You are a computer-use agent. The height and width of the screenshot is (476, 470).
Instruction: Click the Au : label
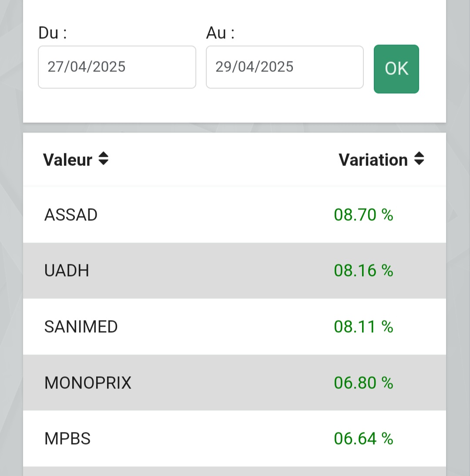[x=220, y=33]
